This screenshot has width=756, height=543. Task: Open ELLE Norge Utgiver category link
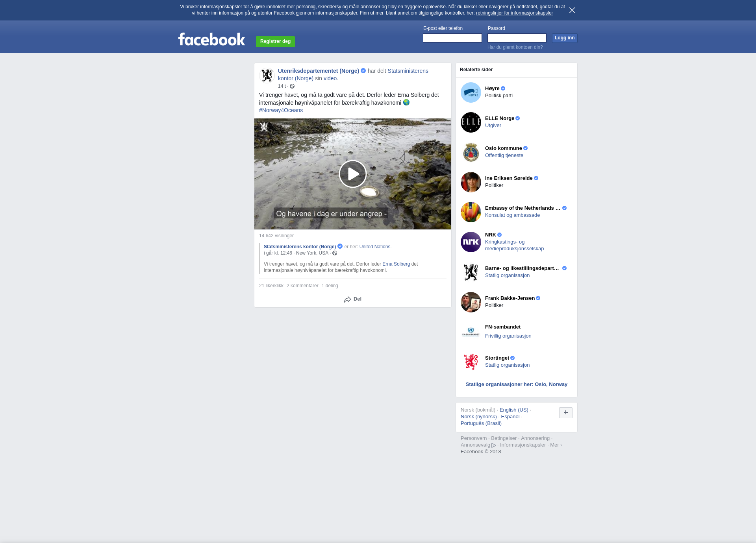493,126
